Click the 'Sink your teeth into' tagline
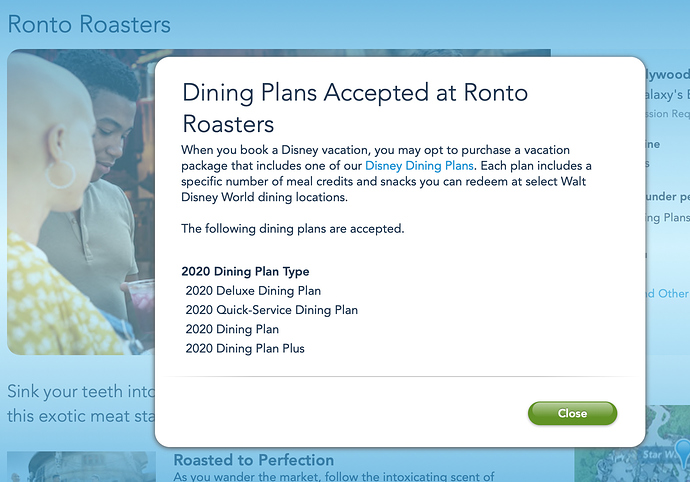Screen dimensions: 690x482 81,391
